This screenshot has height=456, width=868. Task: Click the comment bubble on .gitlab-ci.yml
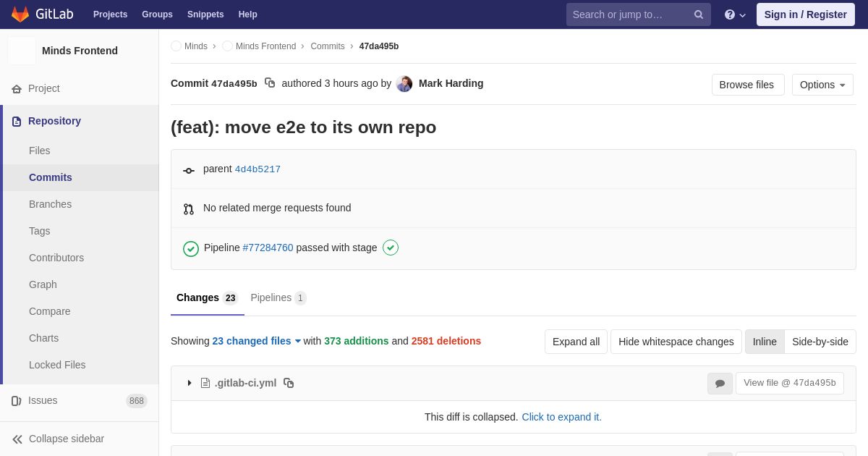click(x=720, y=384)
